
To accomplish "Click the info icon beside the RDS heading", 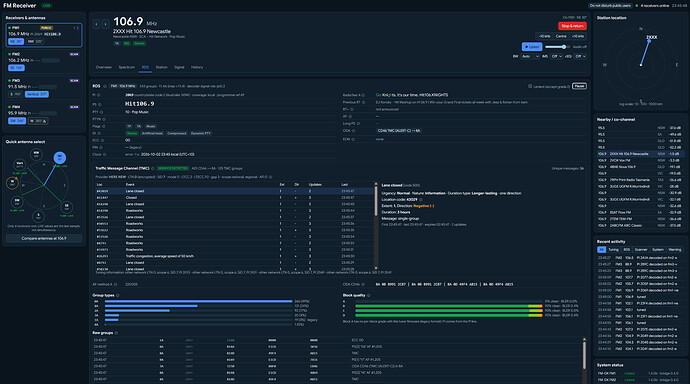I will tap(104, 86).
